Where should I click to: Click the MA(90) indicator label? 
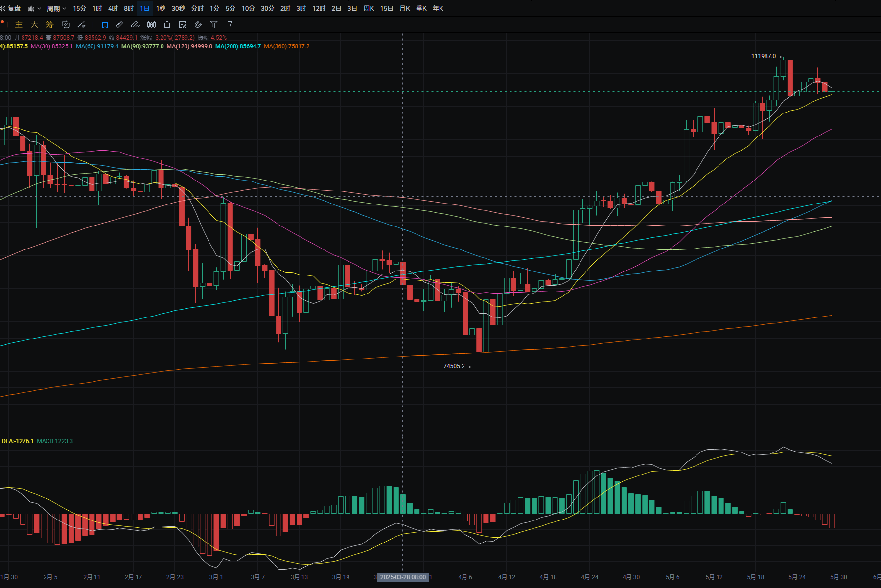(x=142, y=46)
